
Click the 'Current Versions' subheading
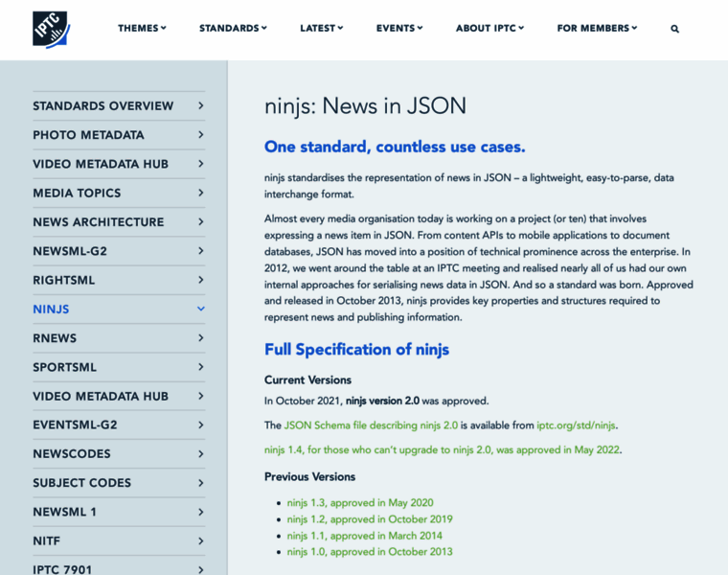(x=307, y=379)
